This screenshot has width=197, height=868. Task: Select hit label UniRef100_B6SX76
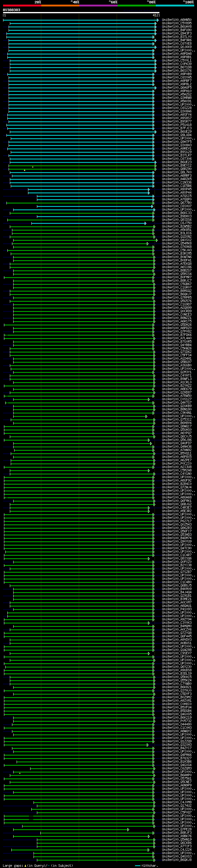click(177, 71)
